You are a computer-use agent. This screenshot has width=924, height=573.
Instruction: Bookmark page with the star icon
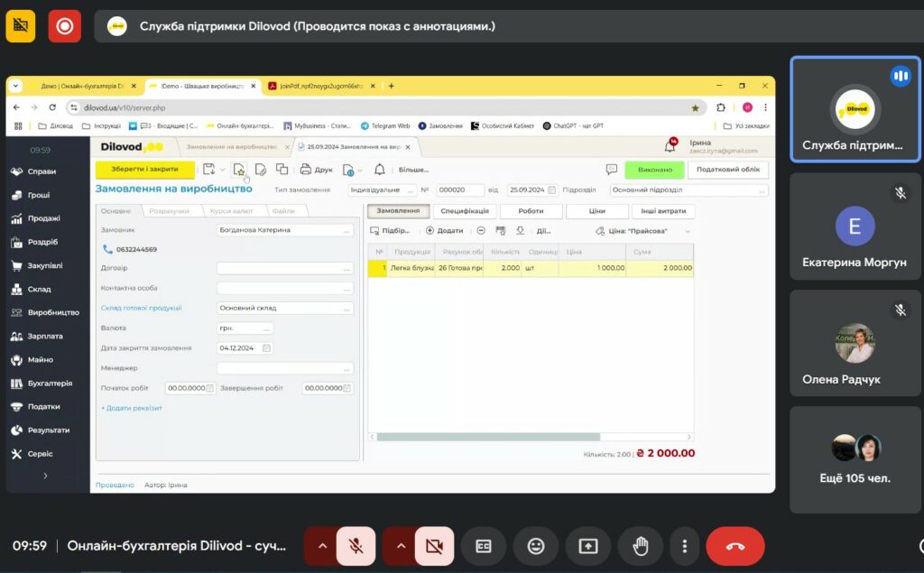click(696, 108)
